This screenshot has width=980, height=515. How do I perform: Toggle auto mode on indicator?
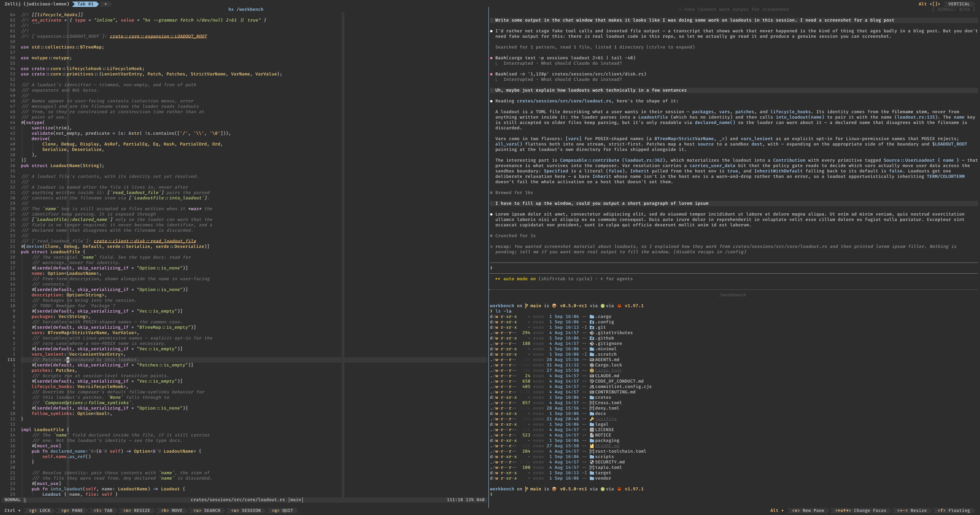pos(515,279)
